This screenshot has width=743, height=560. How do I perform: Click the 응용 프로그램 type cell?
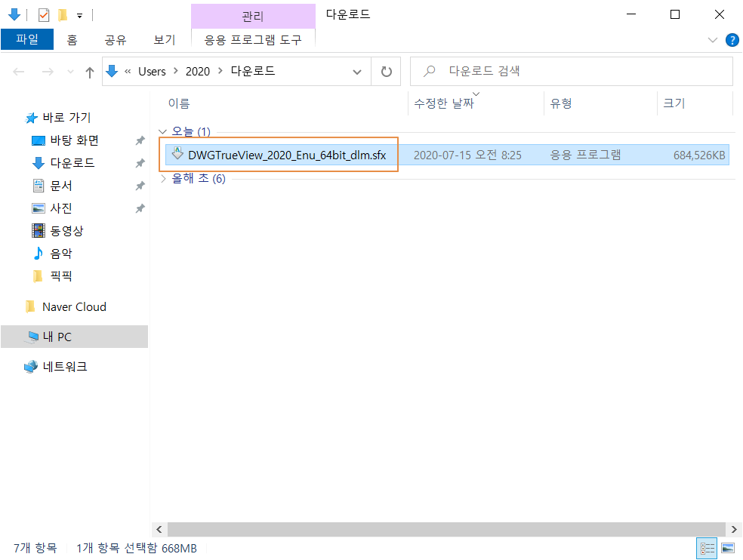click(585, 155)
